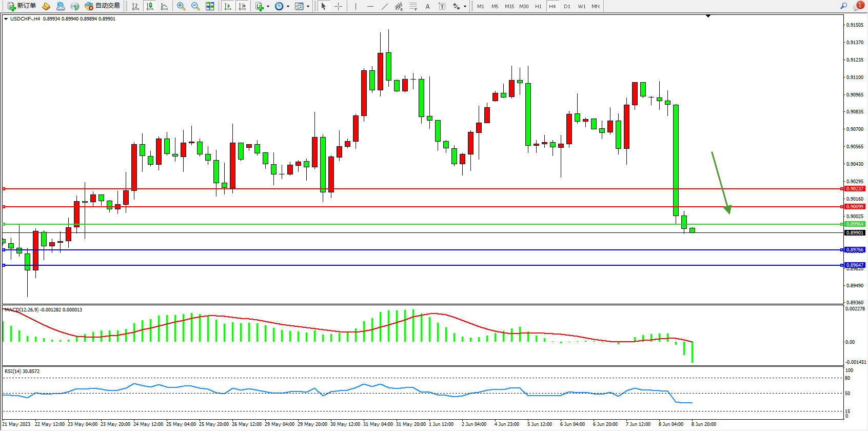Select the crosshair tool
The height and width of the screenshot is (431, 868).
coord(339,6)
